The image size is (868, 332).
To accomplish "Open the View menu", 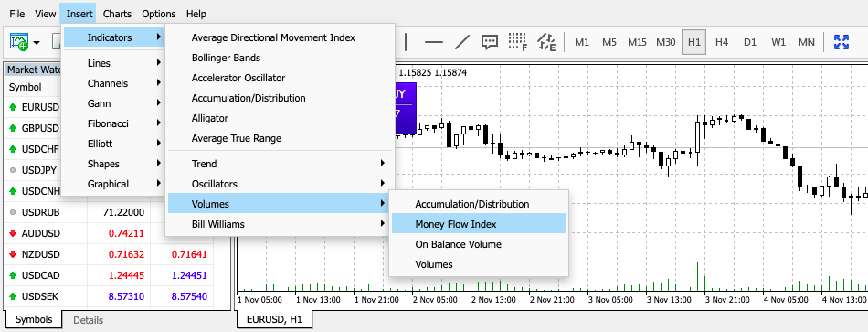I will point(45,14).
